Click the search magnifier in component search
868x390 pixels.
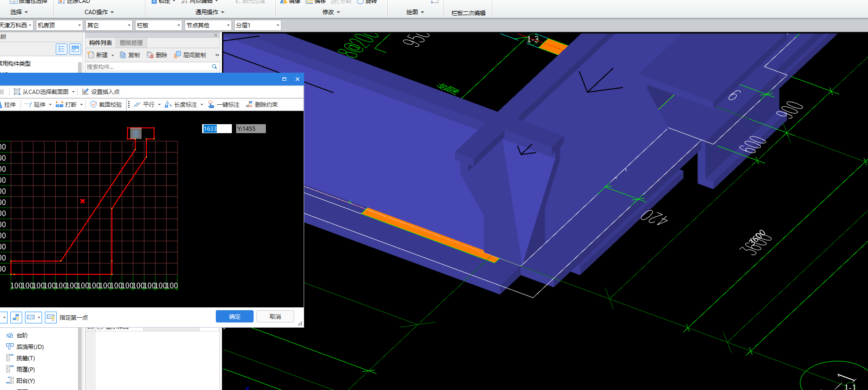[214, 67]
